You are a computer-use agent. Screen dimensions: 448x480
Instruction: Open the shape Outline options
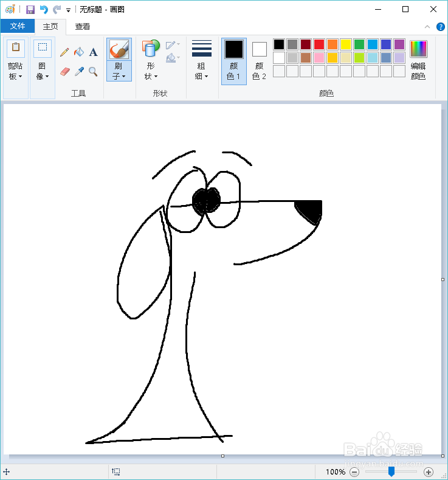173,45
